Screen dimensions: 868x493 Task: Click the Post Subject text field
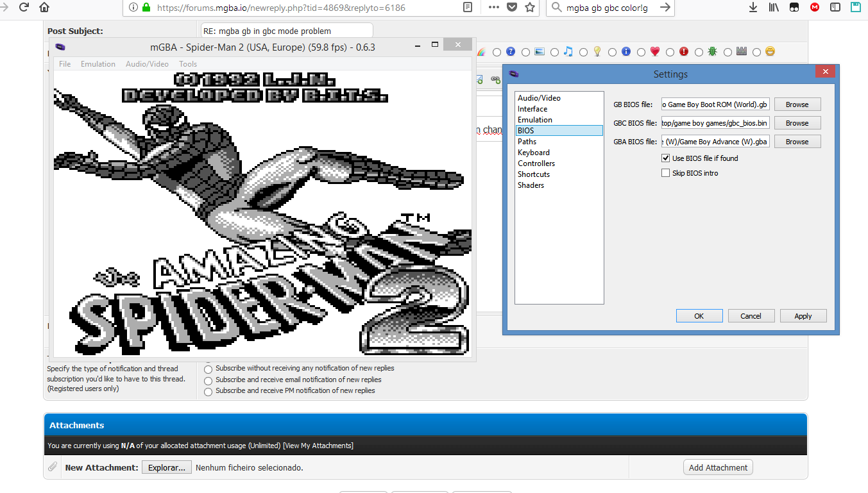click(287, 31)
